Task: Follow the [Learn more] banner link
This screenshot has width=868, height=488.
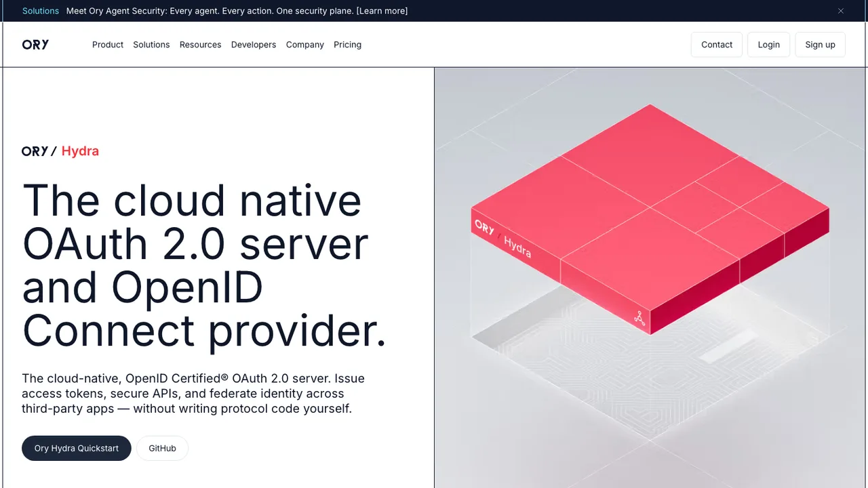Action: pyautogui.click(x=382, y=11)
